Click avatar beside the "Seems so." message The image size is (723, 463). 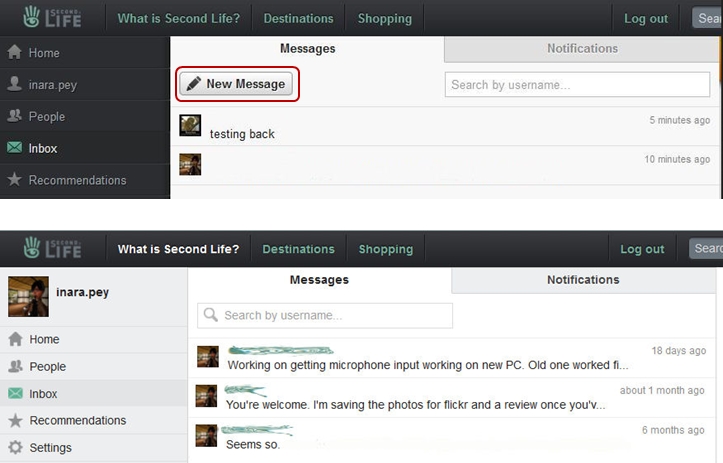coord(208,436)
